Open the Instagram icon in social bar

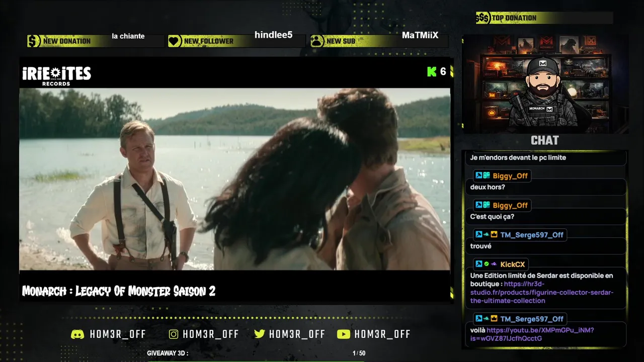click(x=174, y=334)
